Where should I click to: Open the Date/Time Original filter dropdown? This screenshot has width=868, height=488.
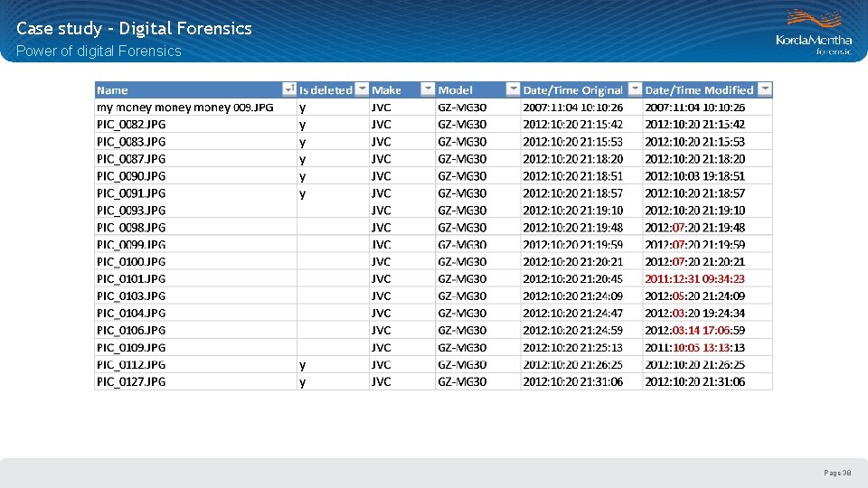[635, 89]
